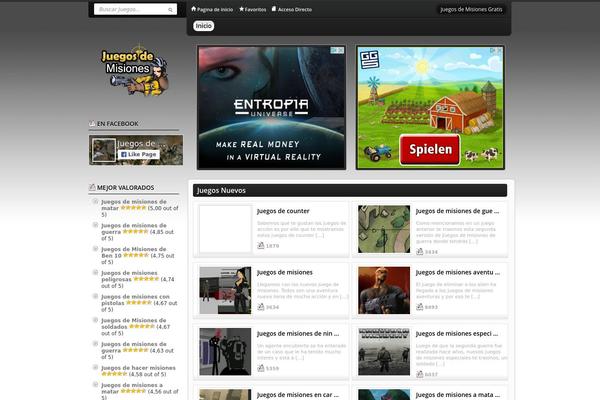600x400 pixels.
Task: Close the Entropia Universe ad
Action: [341, 51]
